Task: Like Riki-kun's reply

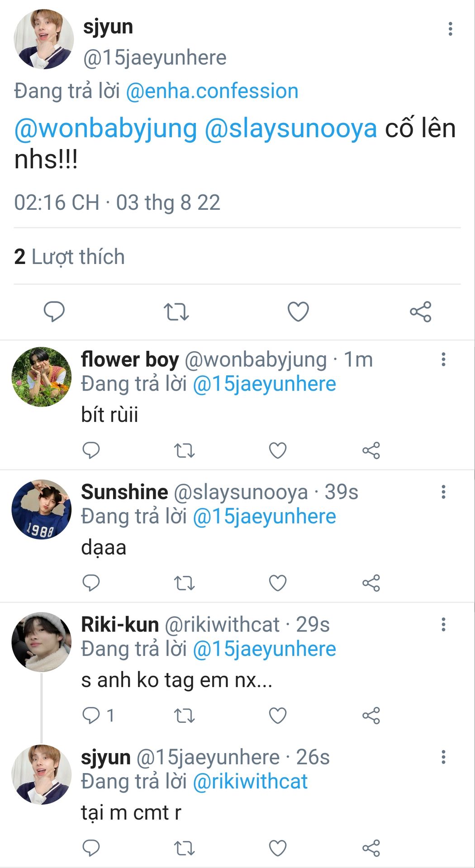Action: tap(278, 715)
